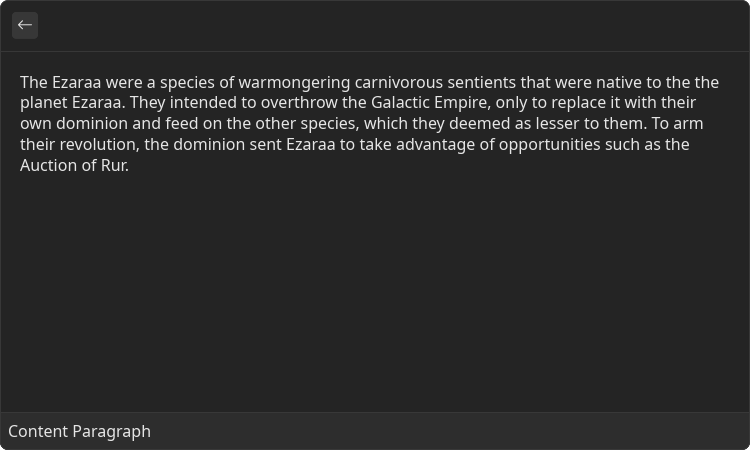Click the word 'advantage' in the text
The width and height of the screenshot is (750, 450).
(436, 144)
